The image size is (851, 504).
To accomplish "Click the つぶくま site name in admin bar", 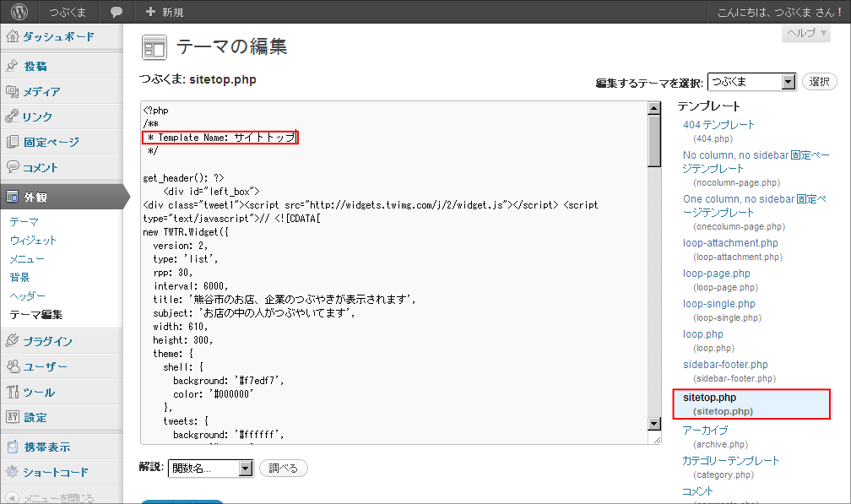I will point(68,12).
